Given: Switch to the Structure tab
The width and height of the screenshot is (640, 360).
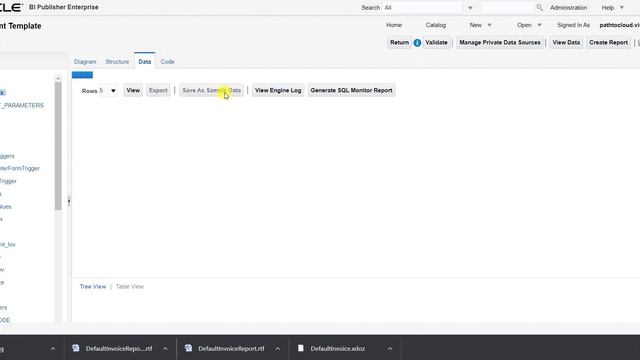Looking at the screenshot, I should (117, 62).
